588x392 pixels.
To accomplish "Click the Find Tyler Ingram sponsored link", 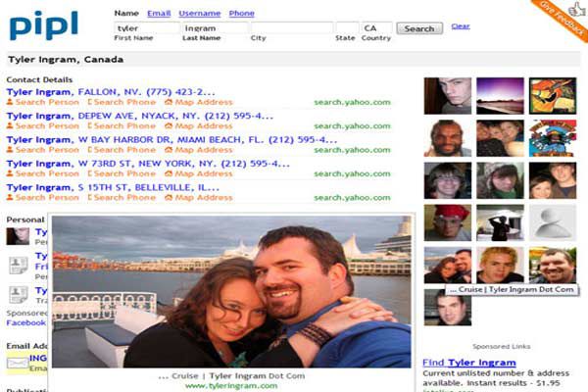I will point(468,363).
